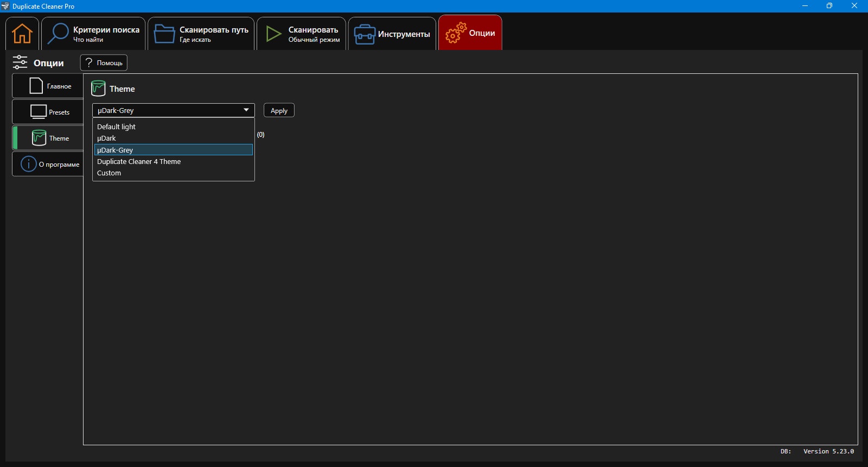Screen dimensions: 868x467
Task: Click the Duplicate Cleaner Pro title bar icon
Action: (x=5, y=6)
